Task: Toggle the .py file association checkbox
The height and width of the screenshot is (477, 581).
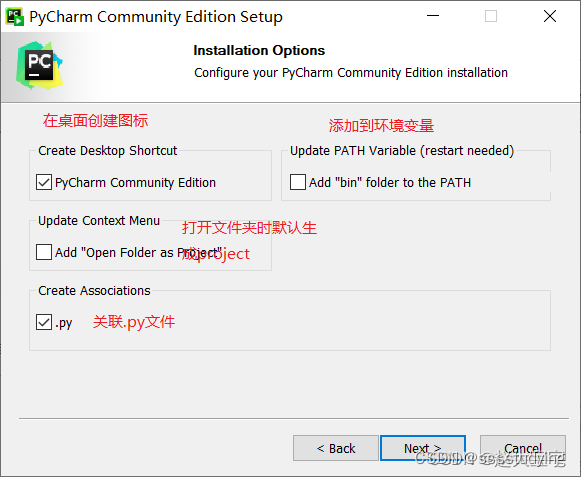Action: [44, 322]
